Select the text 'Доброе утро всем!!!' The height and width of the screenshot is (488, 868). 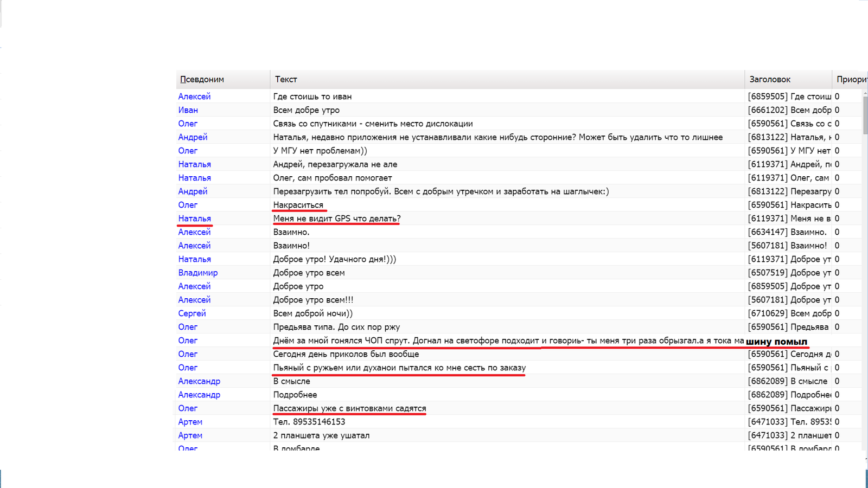(x=313, y=300)
